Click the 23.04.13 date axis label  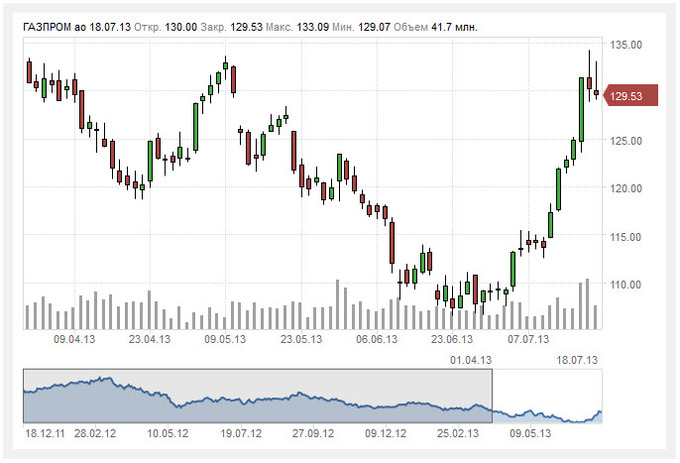(149, 339)
